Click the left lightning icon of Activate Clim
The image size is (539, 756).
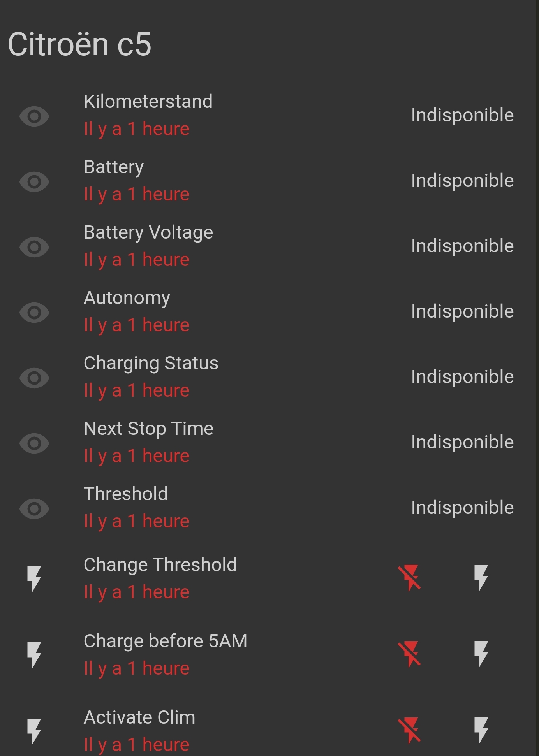(34, 731)
